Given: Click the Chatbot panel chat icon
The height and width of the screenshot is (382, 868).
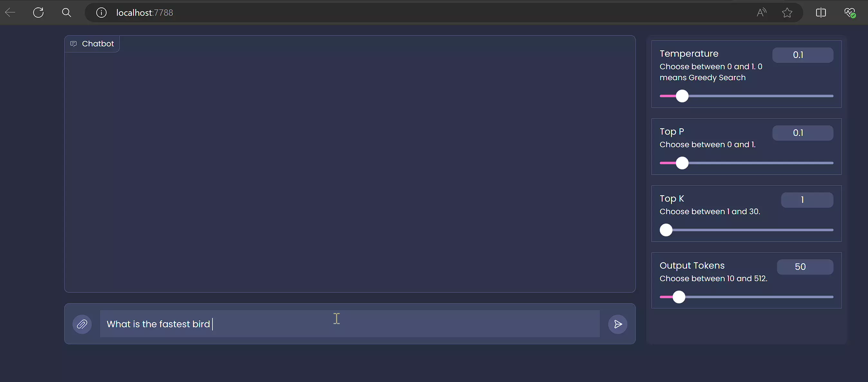Looking at the screenshot, I should tap(74, 43).
